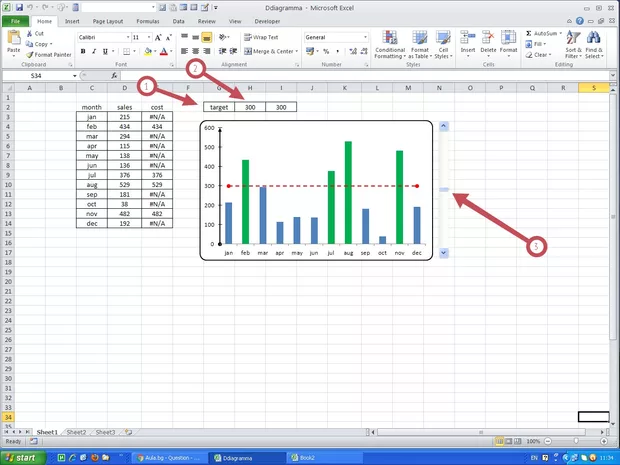Viewport: 620px width, 465px height.
Task: Click the Excel Help question mark icon
Action: point(580,21)
